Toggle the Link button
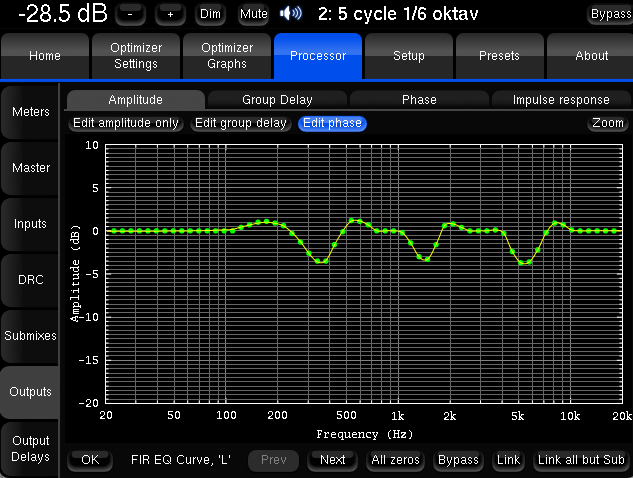 pyautogui.click(x=508, y=460)
